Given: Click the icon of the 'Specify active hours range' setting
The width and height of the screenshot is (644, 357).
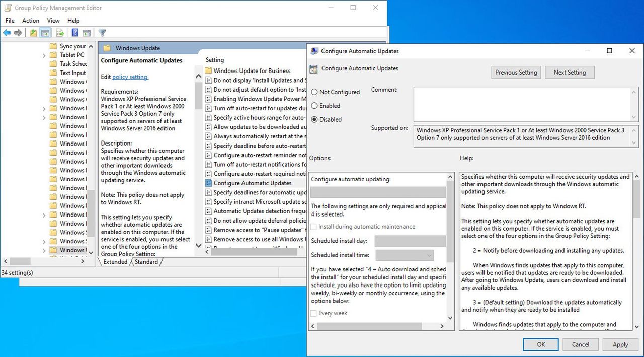Looking at the screenshot, I should pos(208,118).
